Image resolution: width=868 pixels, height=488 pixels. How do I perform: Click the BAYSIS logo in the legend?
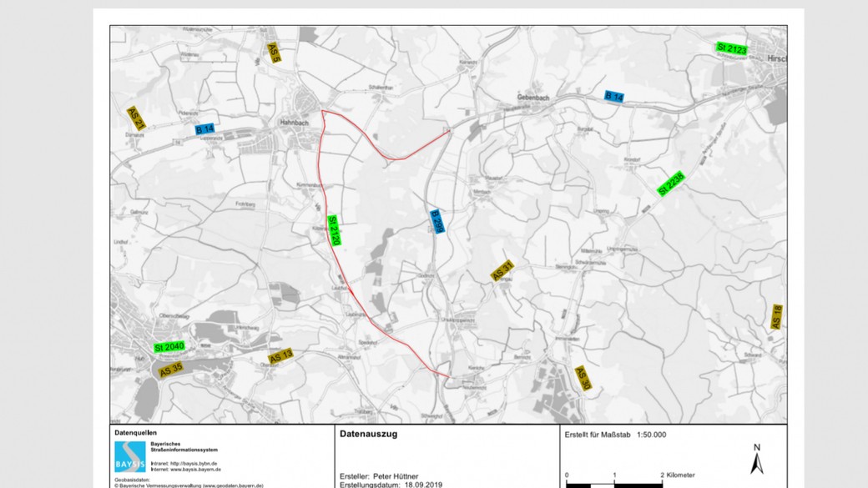129,457
